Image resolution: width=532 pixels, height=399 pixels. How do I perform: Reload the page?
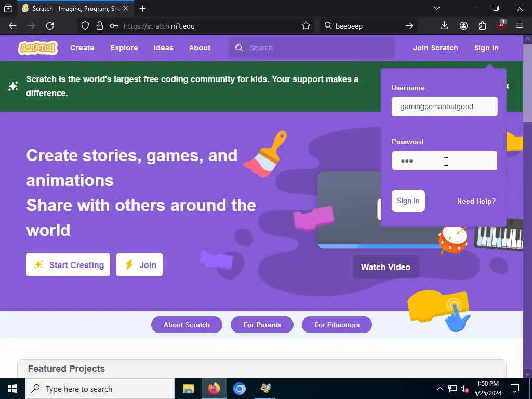[x=50, y=26]
